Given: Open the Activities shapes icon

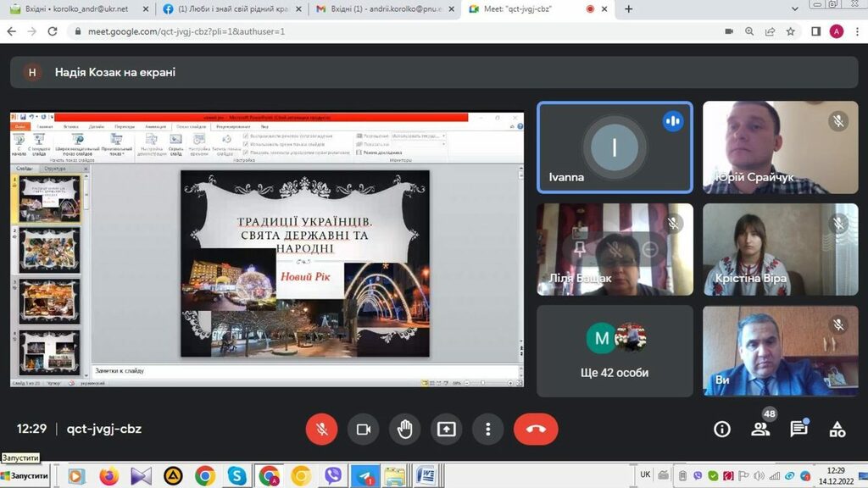Looking at the screenshot, I should 837,429.
